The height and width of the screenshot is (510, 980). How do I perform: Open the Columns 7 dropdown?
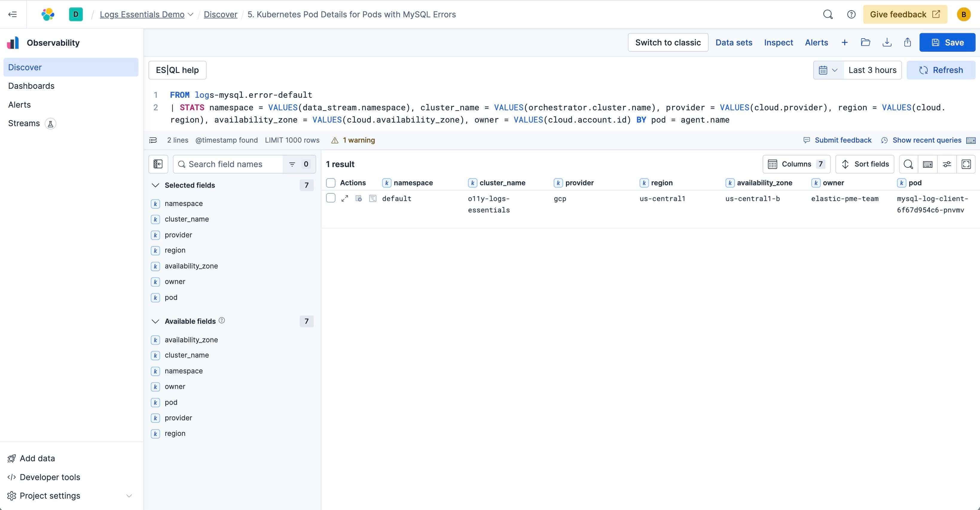[x=796, y=164]
